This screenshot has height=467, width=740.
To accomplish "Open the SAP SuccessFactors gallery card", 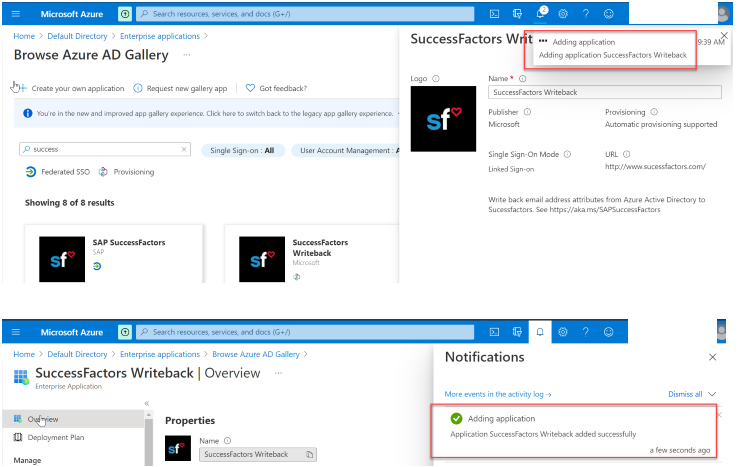I will [x=114, y=254].
